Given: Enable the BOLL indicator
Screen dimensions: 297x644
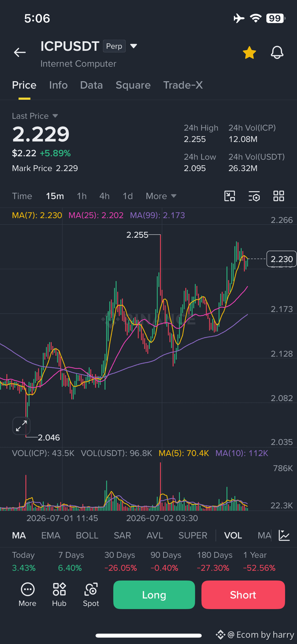Looking at the screenshot, I should [x=87, y=536].
